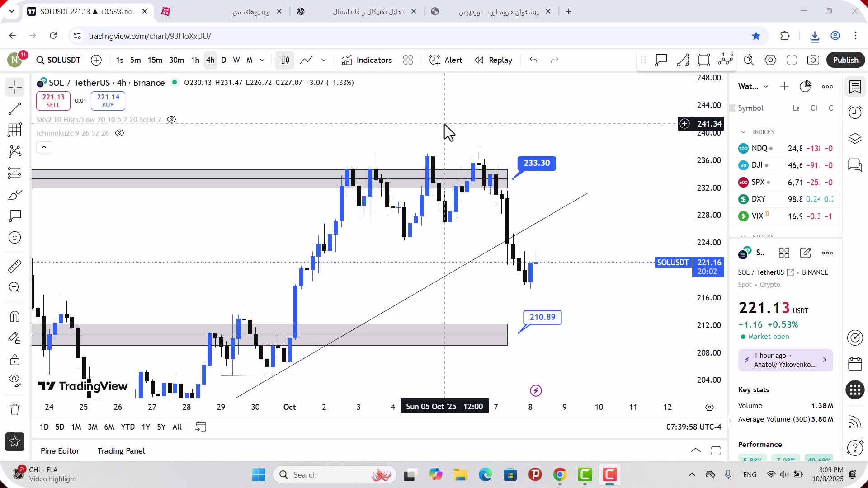Activate the zoom in tool
This screenshot has height=488, width=868.
15,287
